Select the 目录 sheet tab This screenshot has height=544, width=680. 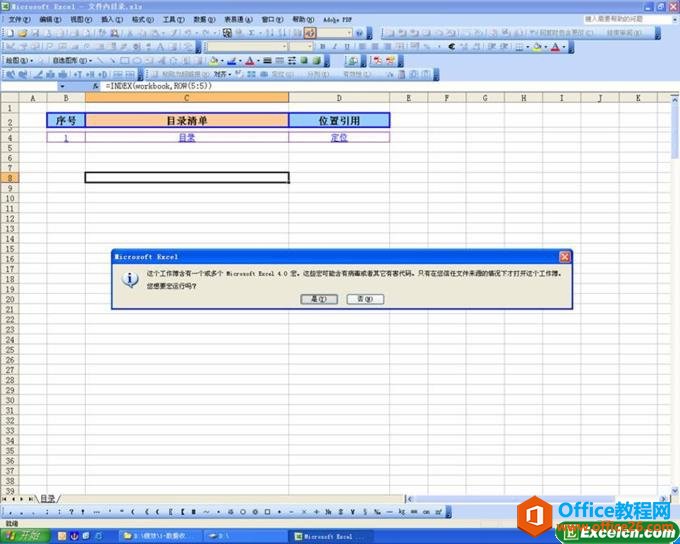point(48,499)
